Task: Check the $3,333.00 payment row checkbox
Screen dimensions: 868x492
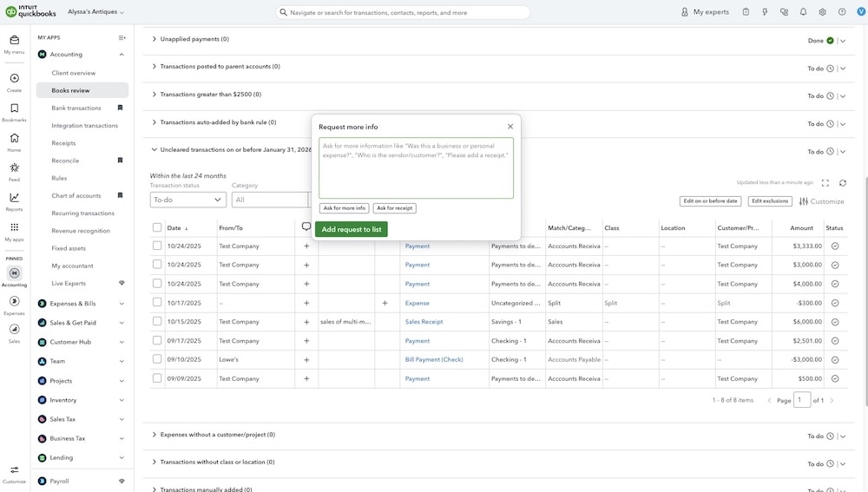Action: click(x=157, y=246)
